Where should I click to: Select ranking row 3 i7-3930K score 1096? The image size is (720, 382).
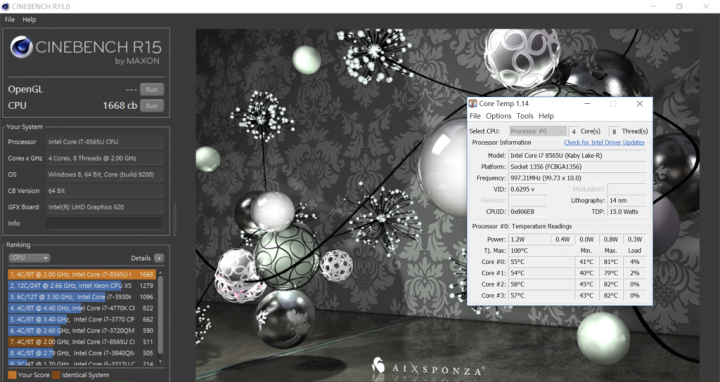click(82, 297)
